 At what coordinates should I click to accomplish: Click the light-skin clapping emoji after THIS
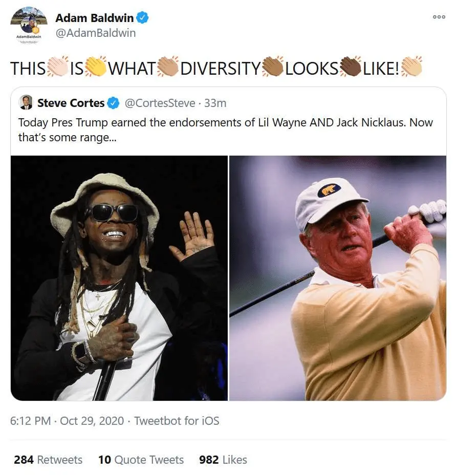point(57,68)
